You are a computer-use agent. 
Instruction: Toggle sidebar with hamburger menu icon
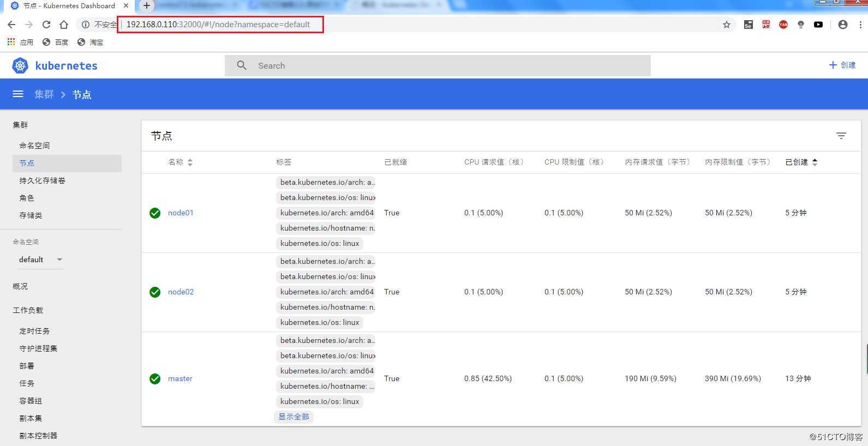[18, 94]
